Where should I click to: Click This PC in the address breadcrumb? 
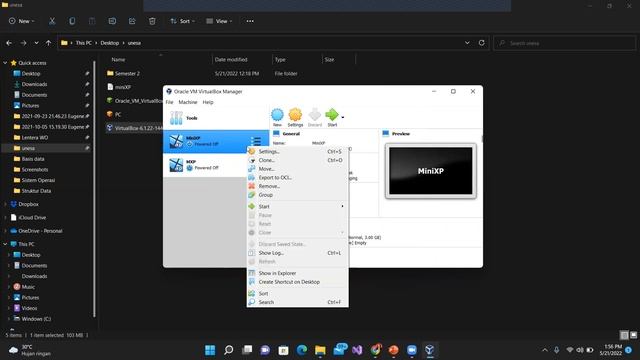[x=84, y=43]
